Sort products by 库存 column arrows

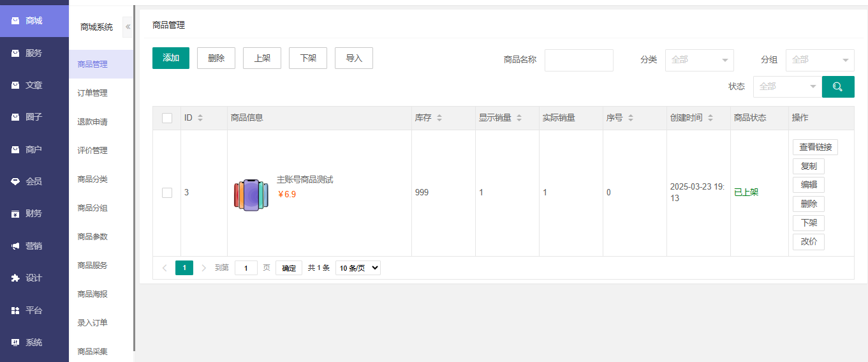(x=439, y=118)
